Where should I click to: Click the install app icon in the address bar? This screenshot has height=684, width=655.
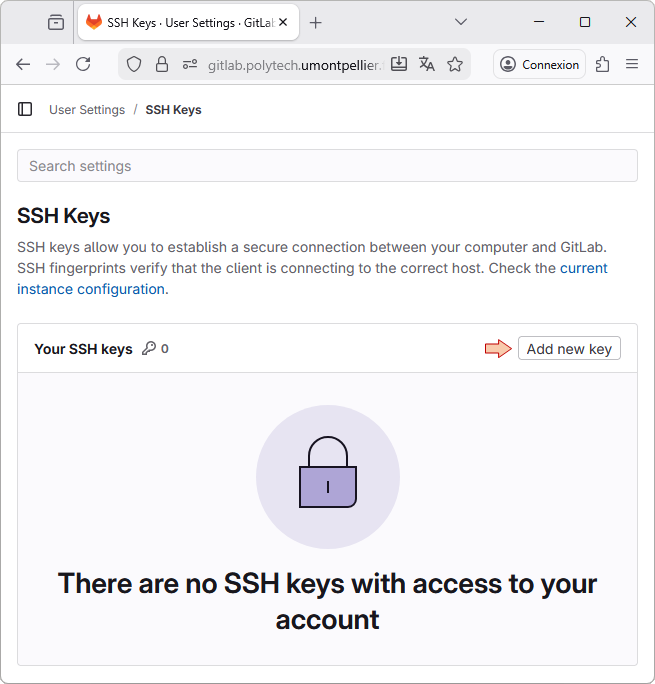tap(399, 64)
